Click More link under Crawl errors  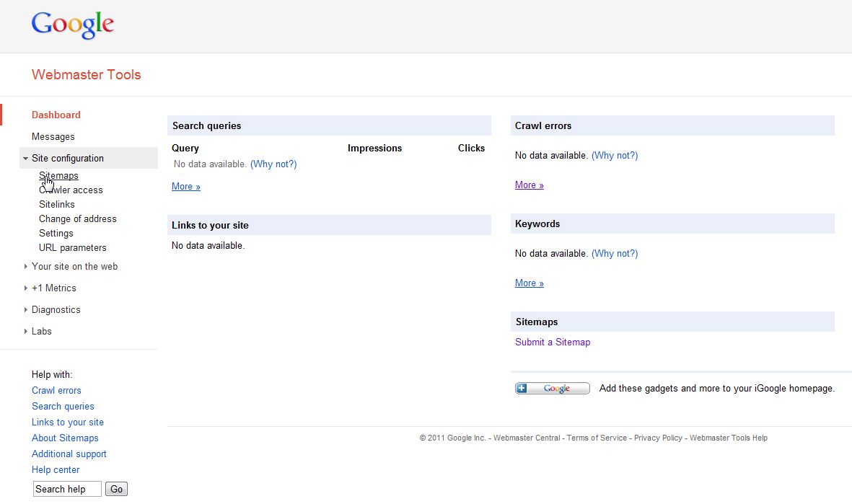(529, 185)
